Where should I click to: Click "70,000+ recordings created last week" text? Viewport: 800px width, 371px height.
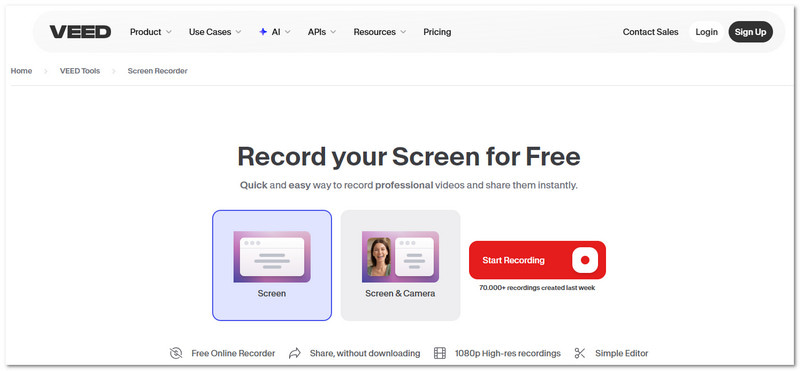(537, 288)
